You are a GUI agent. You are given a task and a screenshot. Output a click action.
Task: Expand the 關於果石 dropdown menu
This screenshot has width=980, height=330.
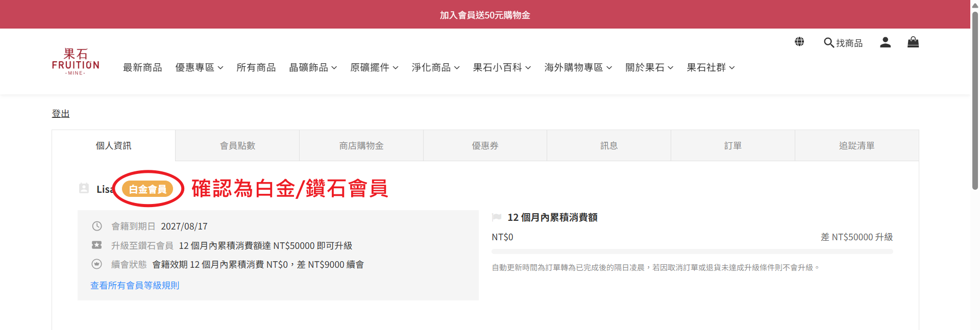click(649, 67)
